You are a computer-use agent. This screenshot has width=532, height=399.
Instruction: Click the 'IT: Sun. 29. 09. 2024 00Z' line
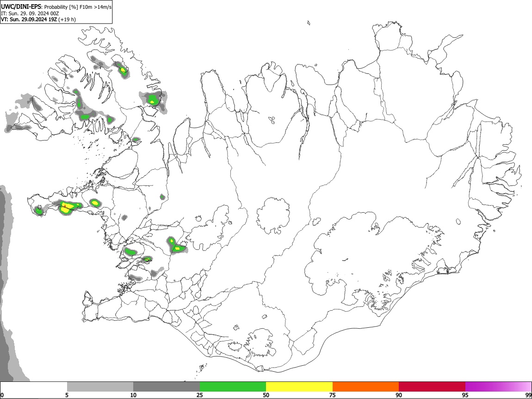(30, 13)
